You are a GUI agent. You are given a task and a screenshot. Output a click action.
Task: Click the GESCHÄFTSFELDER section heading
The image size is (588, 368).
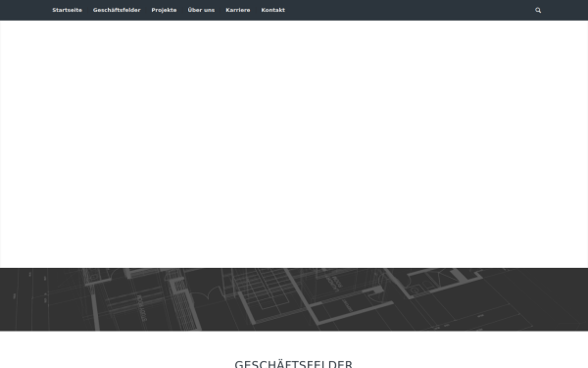tap(294, 364)
